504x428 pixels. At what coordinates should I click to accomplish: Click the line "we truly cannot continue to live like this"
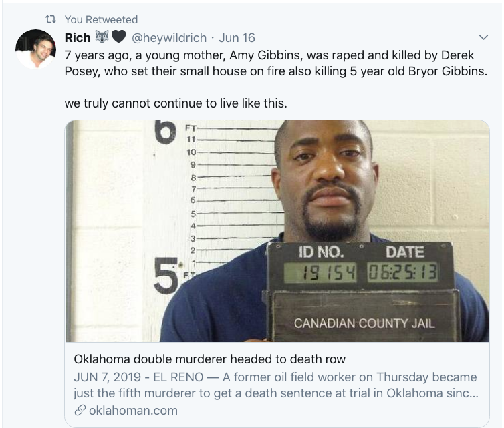click(176, 103)
